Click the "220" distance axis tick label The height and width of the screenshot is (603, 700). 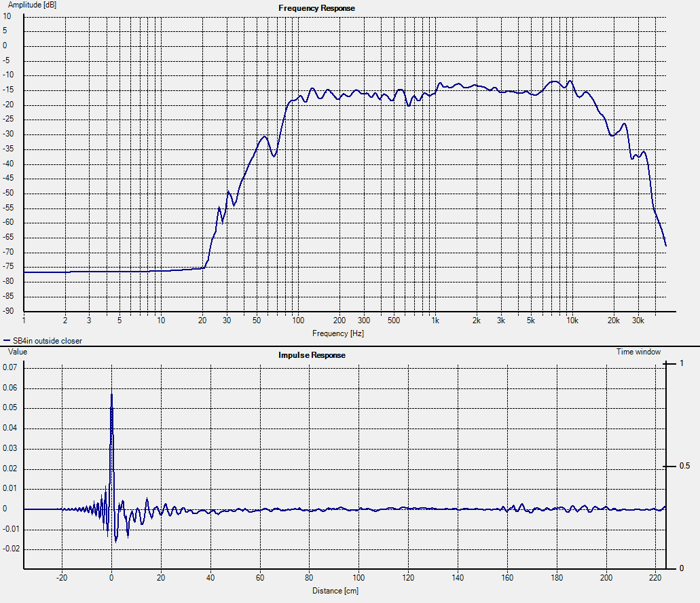click(655, 578)
